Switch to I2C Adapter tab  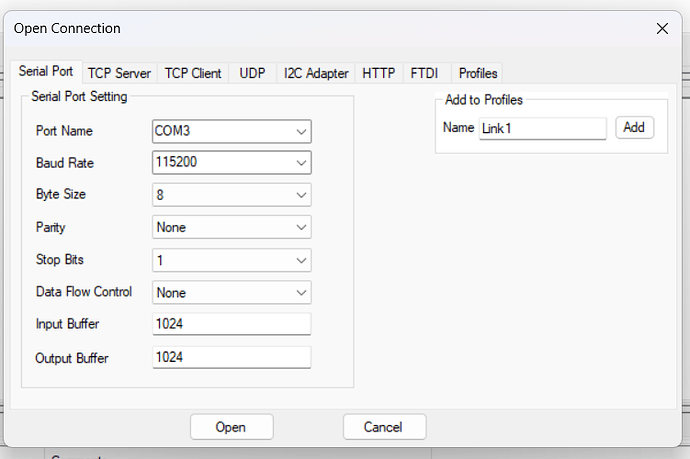pyautogui.click(x=316, y=73)
